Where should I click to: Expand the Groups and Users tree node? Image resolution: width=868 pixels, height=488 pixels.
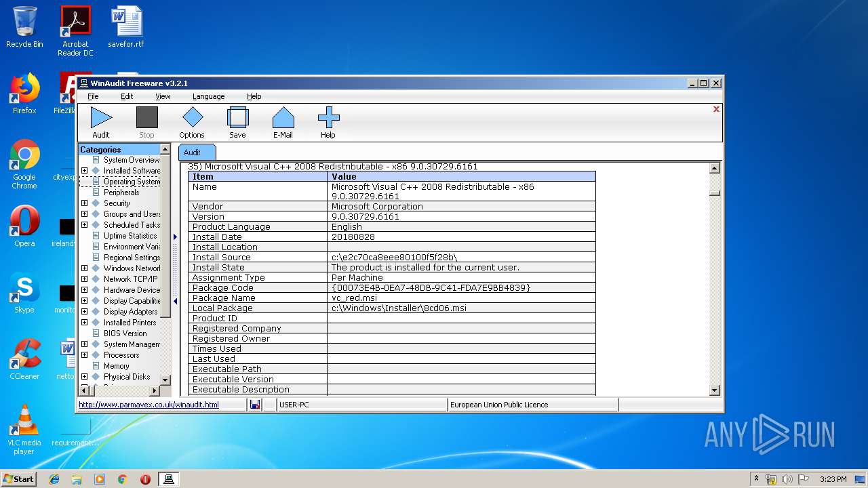tap(84, 214)
